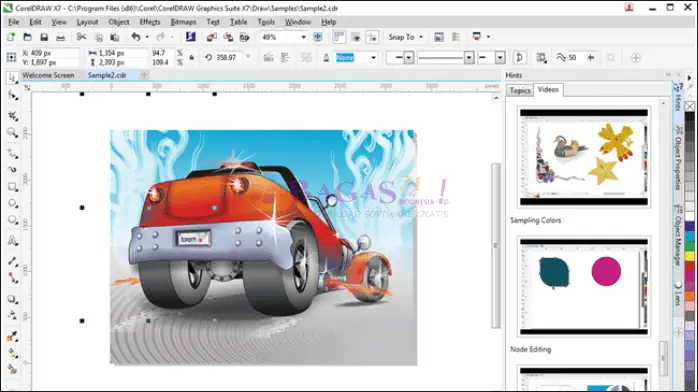
Task: Open the Layout menu
Action: click(87, 22)
